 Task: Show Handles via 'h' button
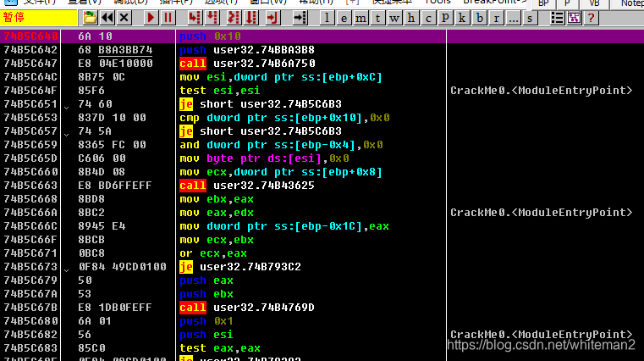pos(411,18)
